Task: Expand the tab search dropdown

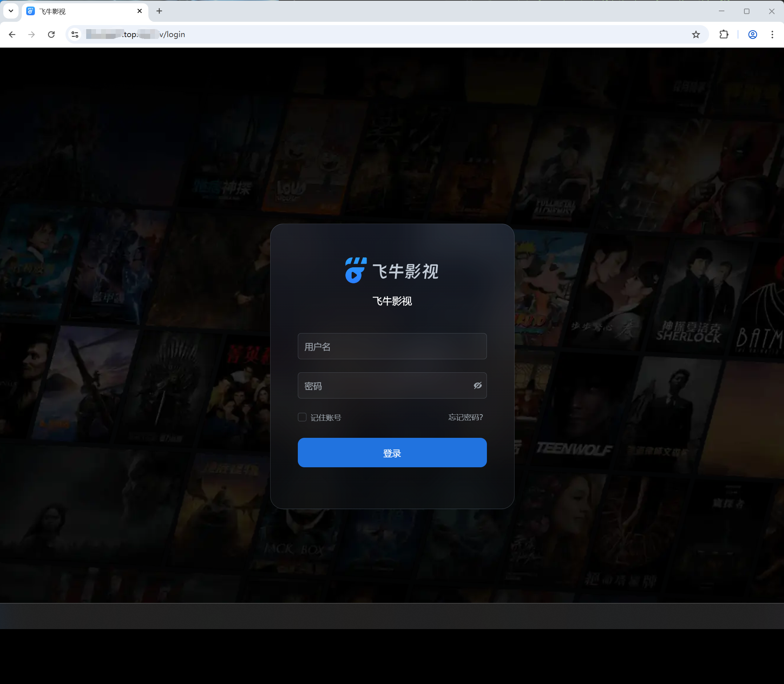Action: [11, 11]
